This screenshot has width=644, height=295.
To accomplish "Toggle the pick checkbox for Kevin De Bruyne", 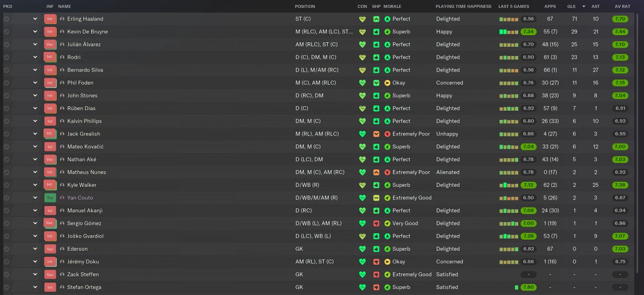I will [x=7, y=32].
